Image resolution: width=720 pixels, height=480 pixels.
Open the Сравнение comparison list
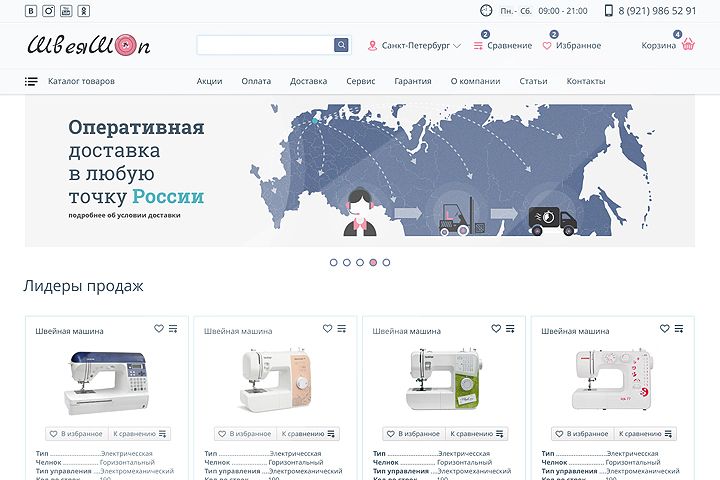[x=503, y=45]
